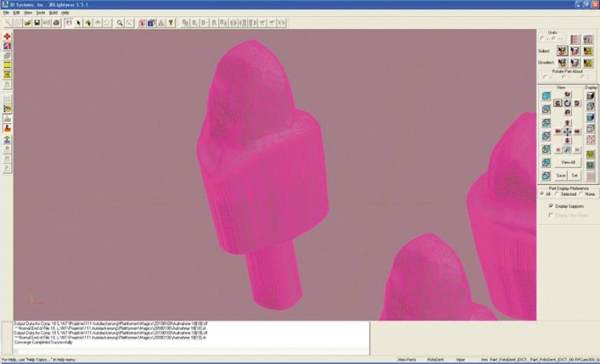This screenshot has height=364, width=600.
Task: Select the black arrow pointer tool
Action: [78, 23]
